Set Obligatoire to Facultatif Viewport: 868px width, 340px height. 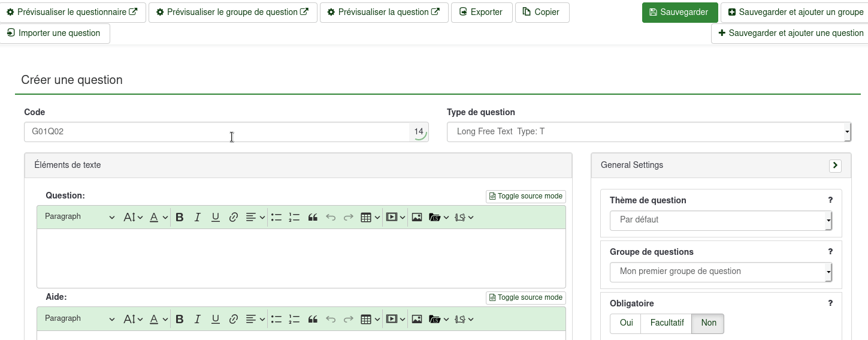tap(666, 323)
